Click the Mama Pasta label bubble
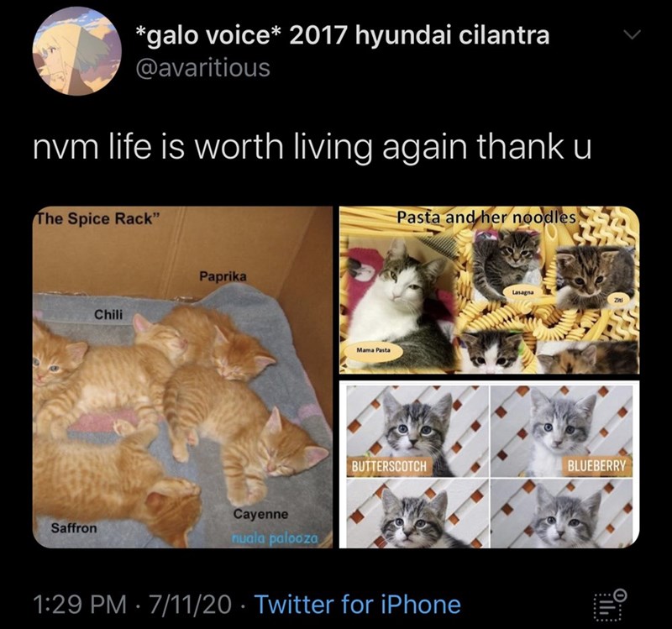 (374, 350)
